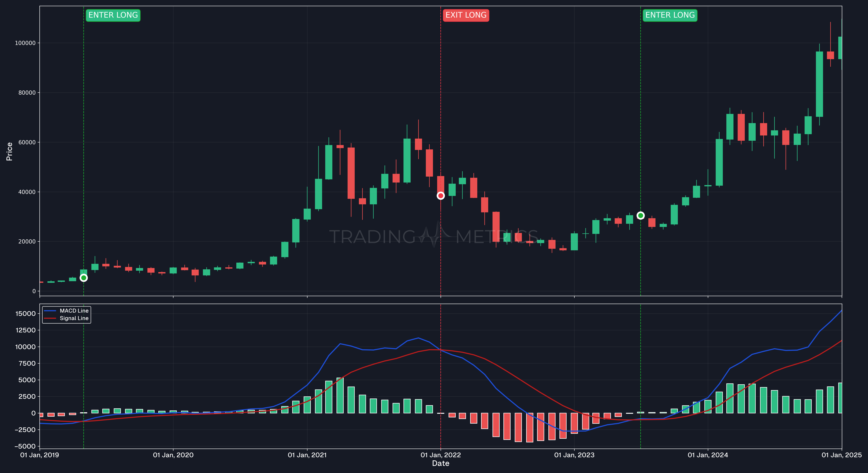This screenshot has width=868, height=473.
Task: Click the 12500 MACD axis label
Action: (x=26, y=330)
